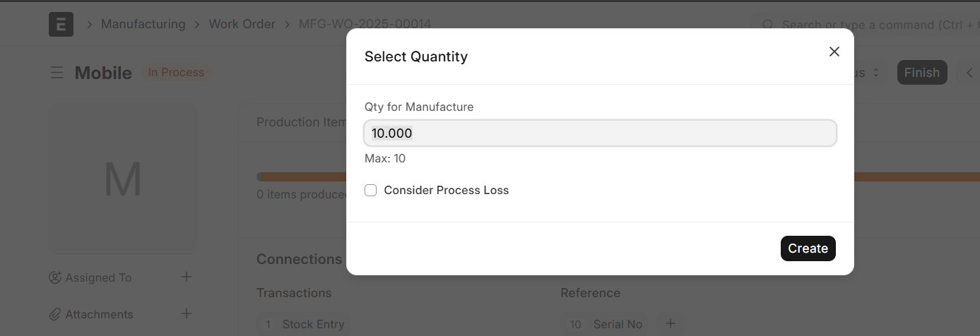This screenshot has height=336, width=980.
Task: Click the Finish button
Action: click(x=921, y=73)
